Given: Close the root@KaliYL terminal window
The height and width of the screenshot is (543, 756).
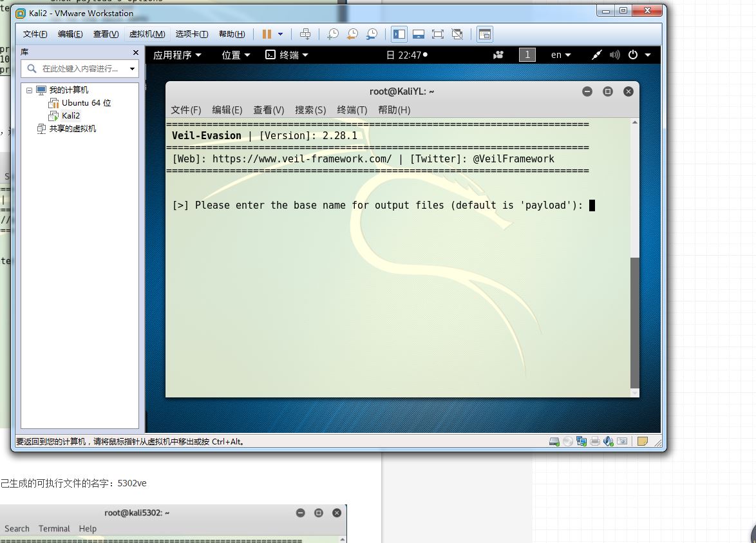Looking at the screenshot, I should pos(628,91).
